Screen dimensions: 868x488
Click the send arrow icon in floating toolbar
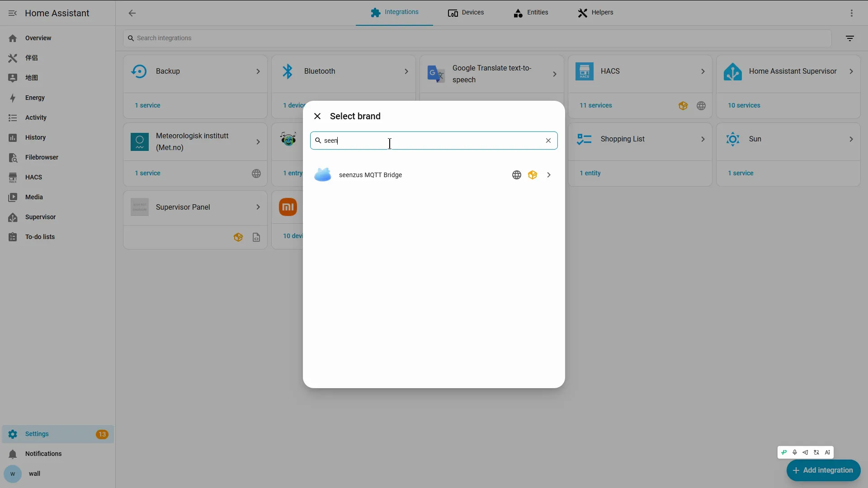pos(806,452)
